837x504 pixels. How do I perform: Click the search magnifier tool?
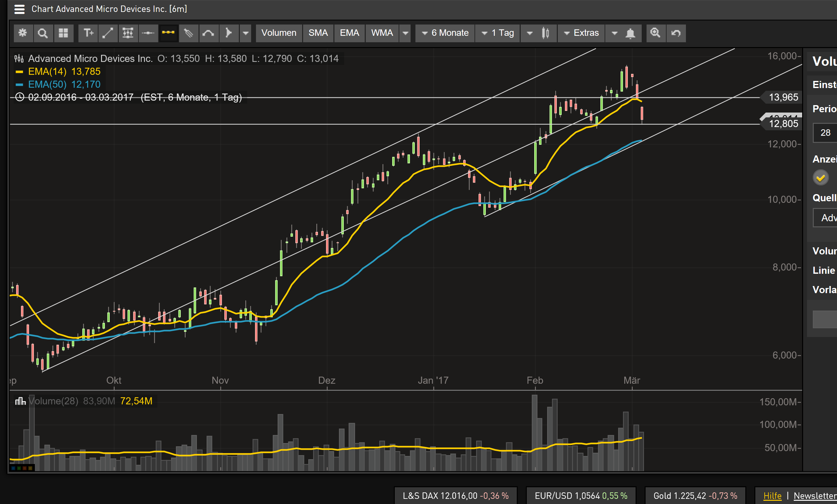(43, 33)
